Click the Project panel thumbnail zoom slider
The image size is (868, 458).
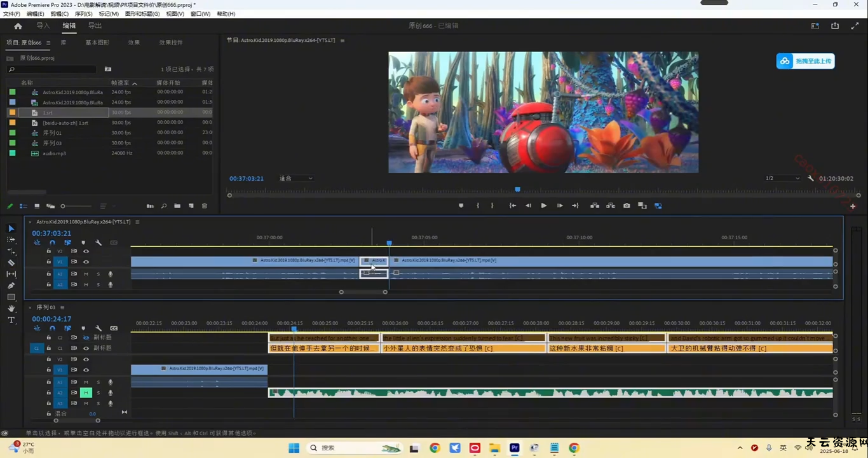click(63, 206)
